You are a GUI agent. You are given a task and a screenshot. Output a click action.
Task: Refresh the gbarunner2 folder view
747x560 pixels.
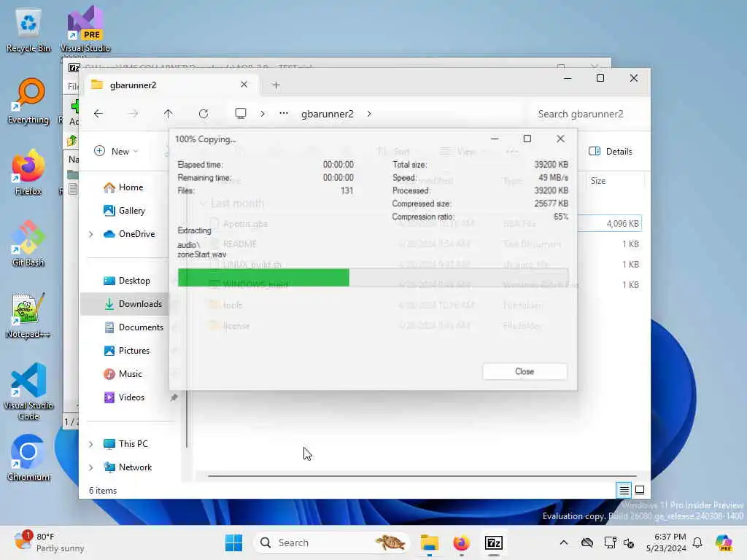tap(204, 114)
